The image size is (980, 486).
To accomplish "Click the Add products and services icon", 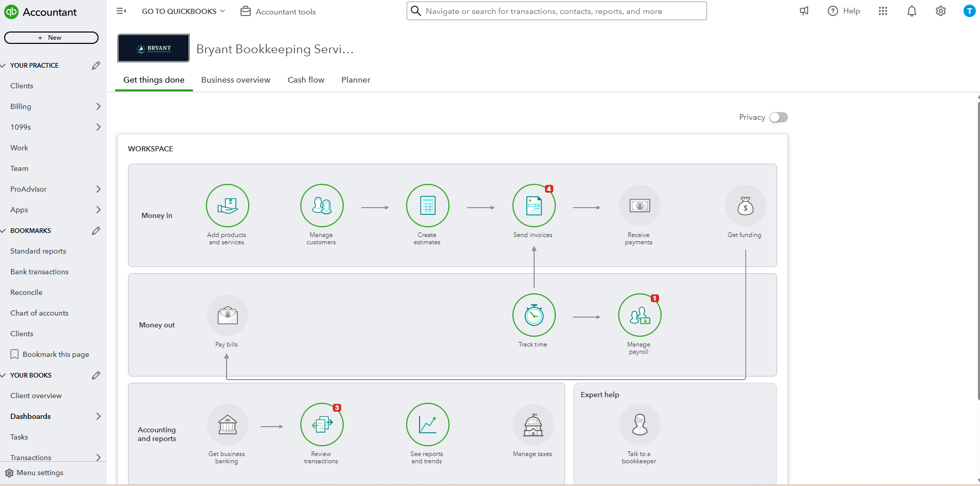I will pos(227,206).
